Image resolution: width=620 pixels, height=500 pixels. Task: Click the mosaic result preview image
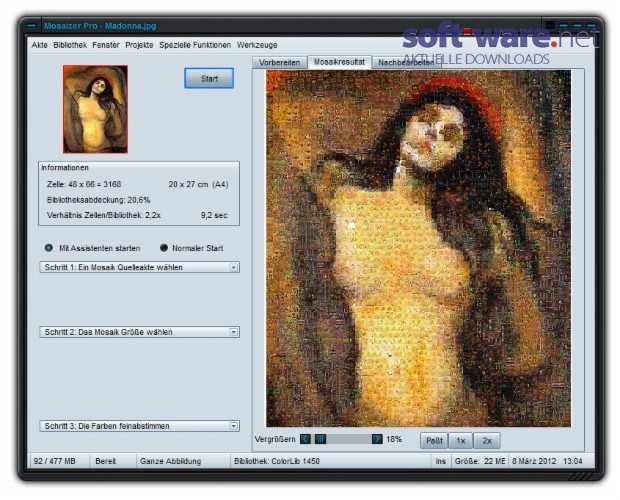(418, 249)
